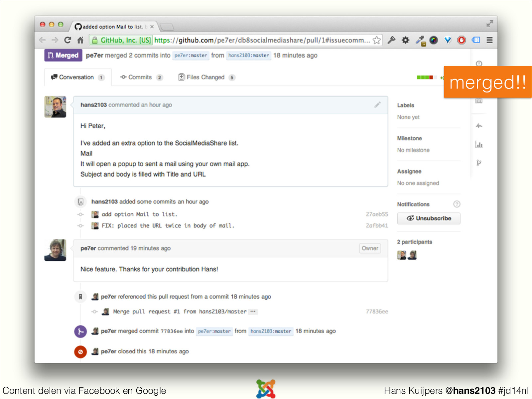This screenshot has height=399, width=532.
Task: Open the eyedropper extension icon
Action: click(x=420, y=41)
